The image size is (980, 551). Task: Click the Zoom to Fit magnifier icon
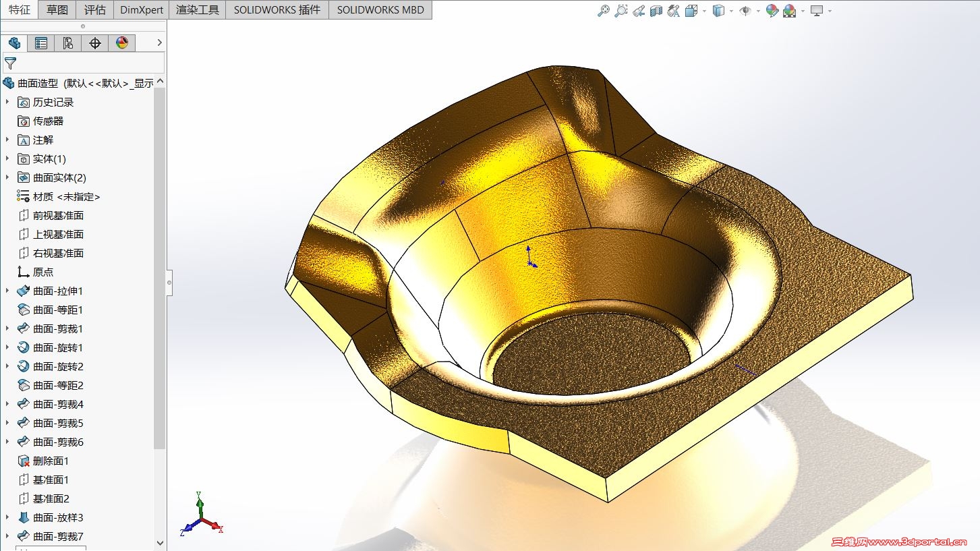point(604,11)
